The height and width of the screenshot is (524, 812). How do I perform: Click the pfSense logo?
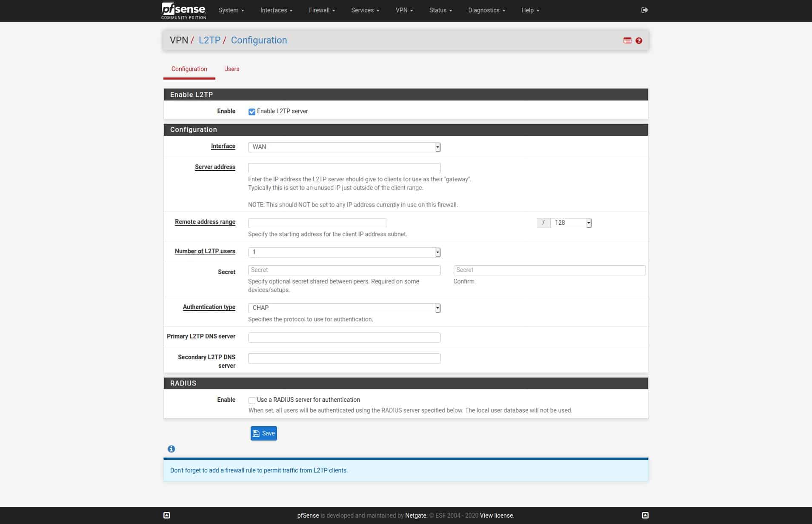[184, 11]
